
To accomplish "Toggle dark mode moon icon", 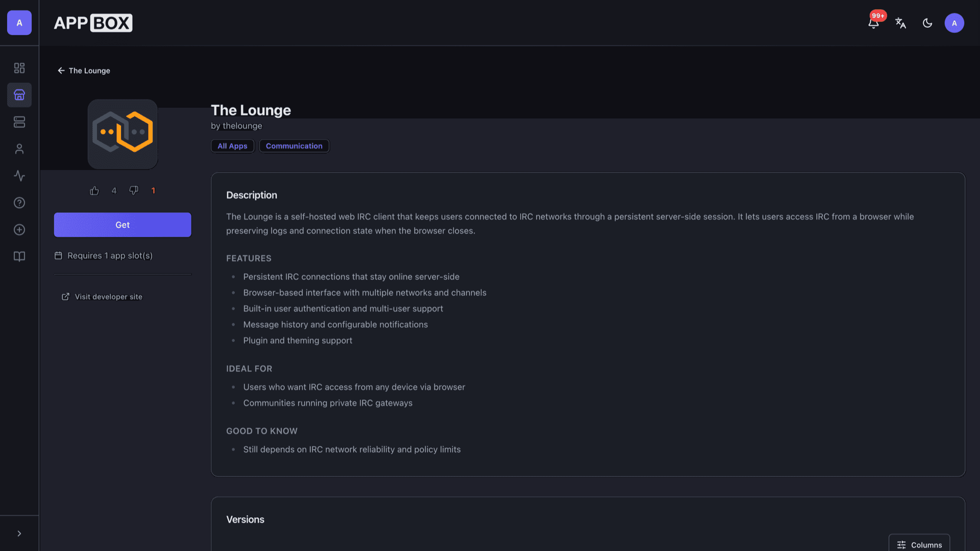I will tap(927, 23).
